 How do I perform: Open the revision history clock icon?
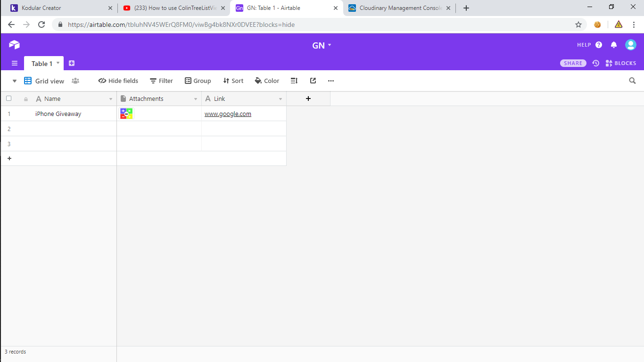596,63
